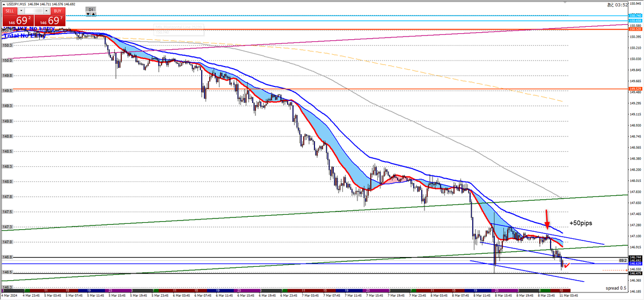This screenshot has height=300, width=644.
Task: Click the sell price 146.69 tile
Action: [18, 20]
